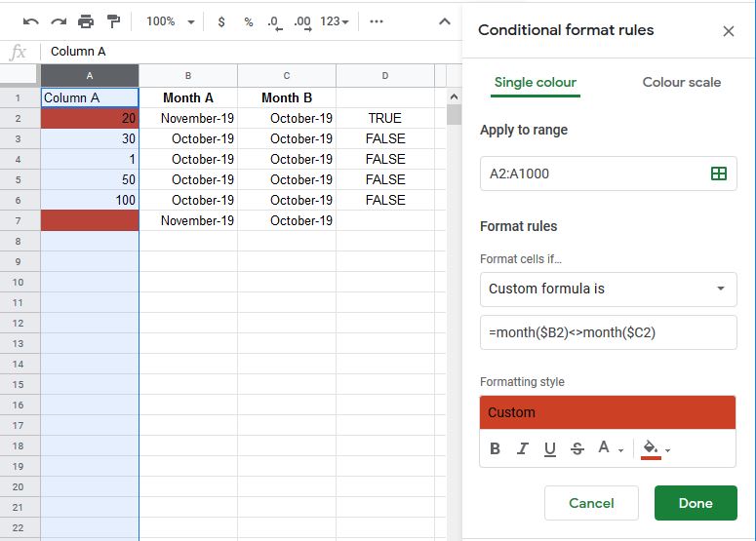Click the cell containing 30

click(x=90, y=138)
